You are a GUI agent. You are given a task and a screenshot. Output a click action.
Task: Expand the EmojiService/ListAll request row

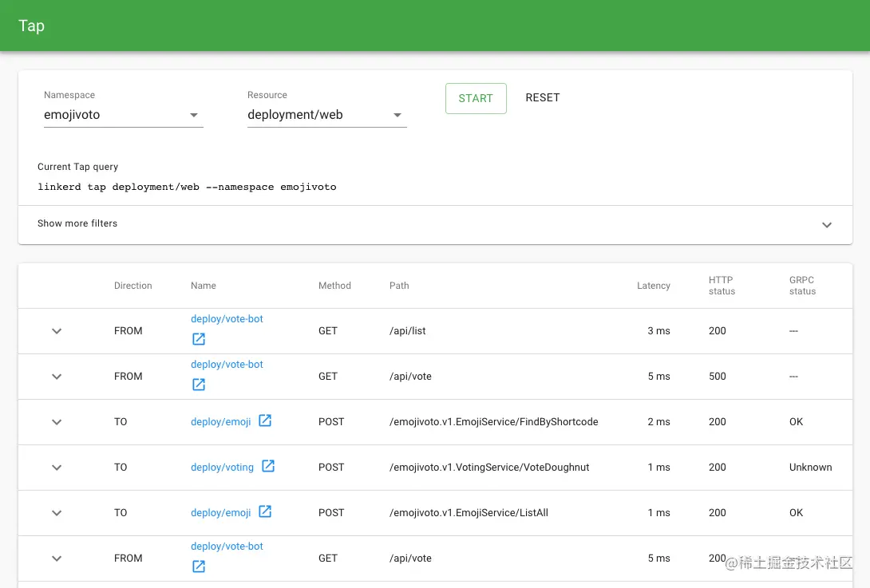pos(57,513)
